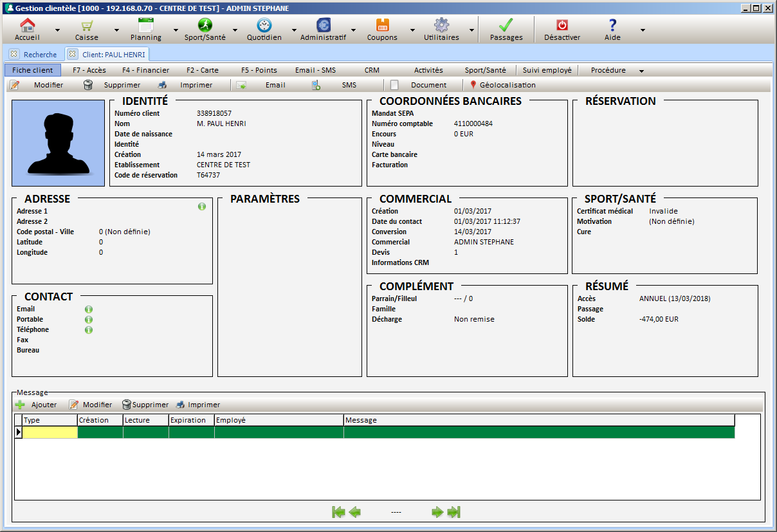Click the info icon next to Téléphone
The image size is (777, 532).
tap(89, 330)
